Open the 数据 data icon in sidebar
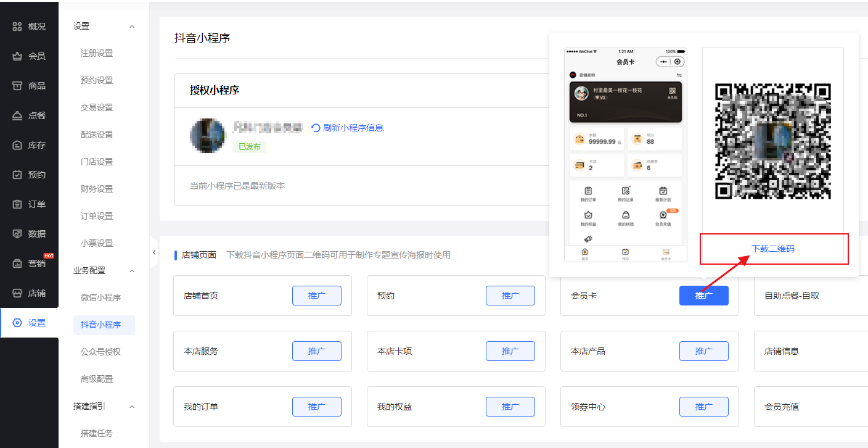The height and width of the screenshot is (448, 868). click(17, 234)
